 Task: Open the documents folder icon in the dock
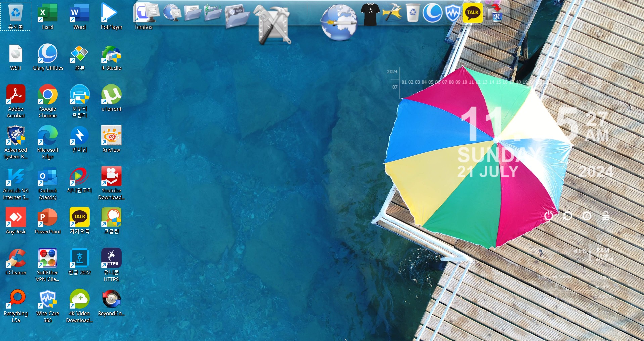(193, 13)
